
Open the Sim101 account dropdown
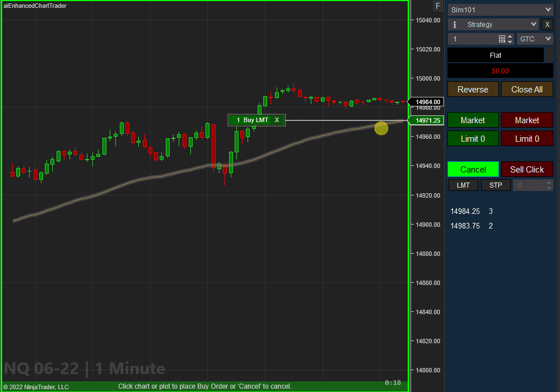click(500, 10)
